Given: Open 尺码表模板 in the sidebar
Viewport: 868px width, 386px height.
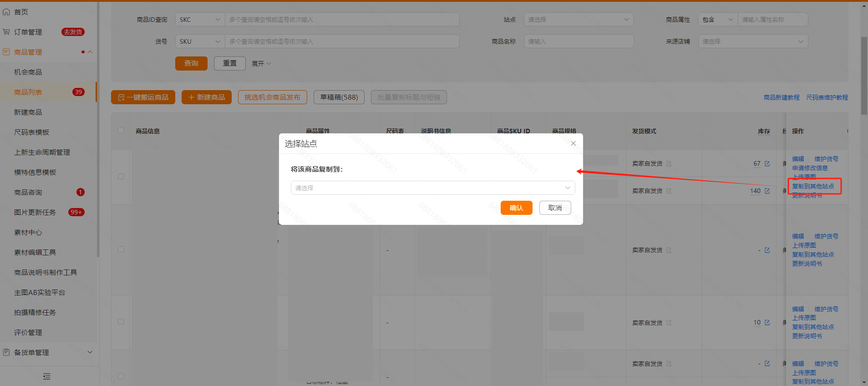Looking at the screenshot, I should pyautogui.click(x=31, y=132).
